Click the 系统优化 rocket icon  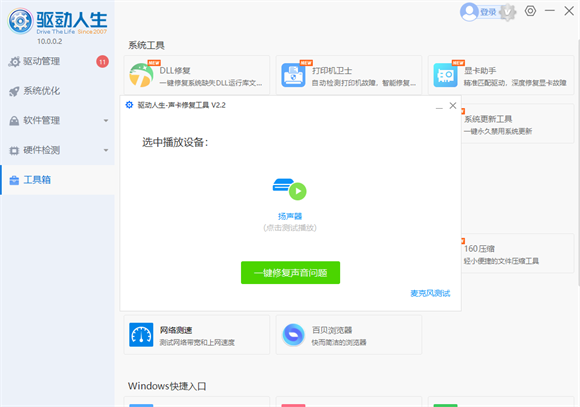coord(14,91)
